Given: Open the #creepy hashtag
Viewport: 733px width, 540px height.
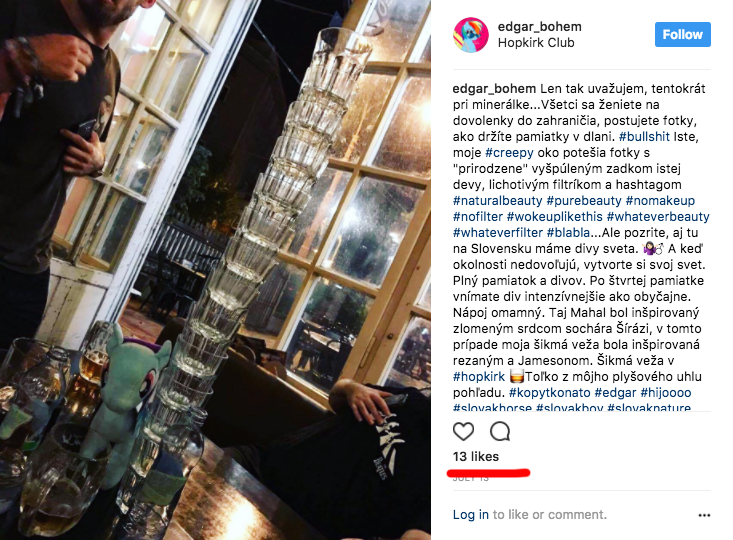Looking at the screenshot, I should pyautogui.click(x=509, y=152).
